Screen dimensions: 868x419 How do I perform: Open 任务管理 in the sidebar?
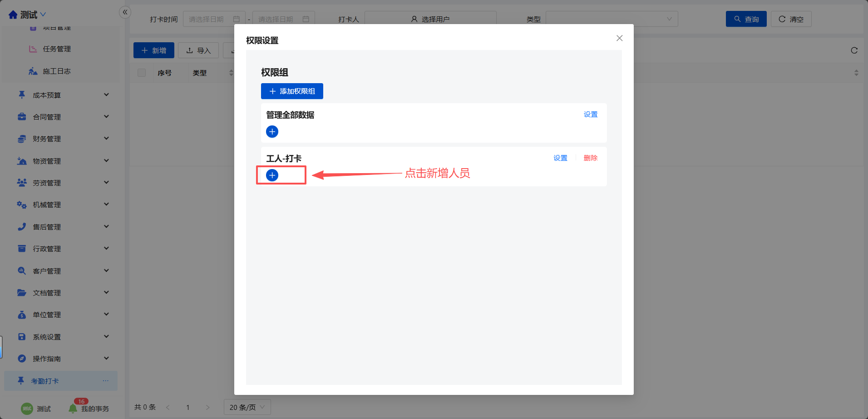(57, 49)
